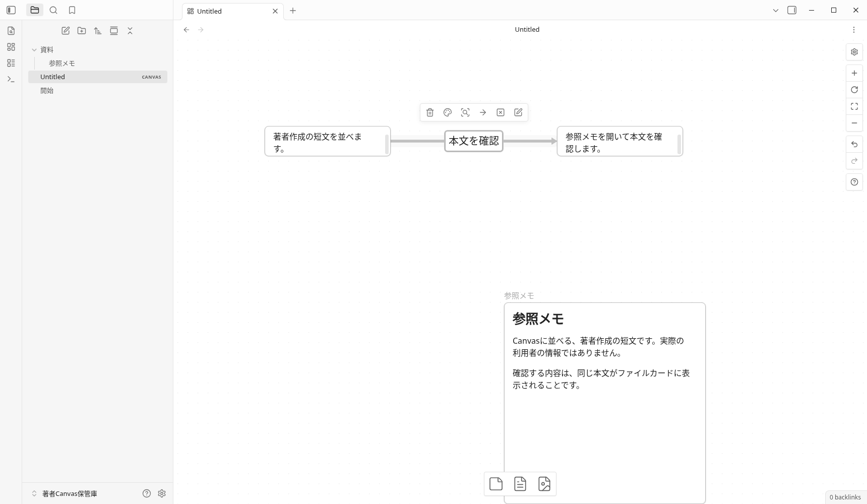Viewport: 867px width, 504px height.
Task: Select Untitled canvas file
Action: [98, 77]
